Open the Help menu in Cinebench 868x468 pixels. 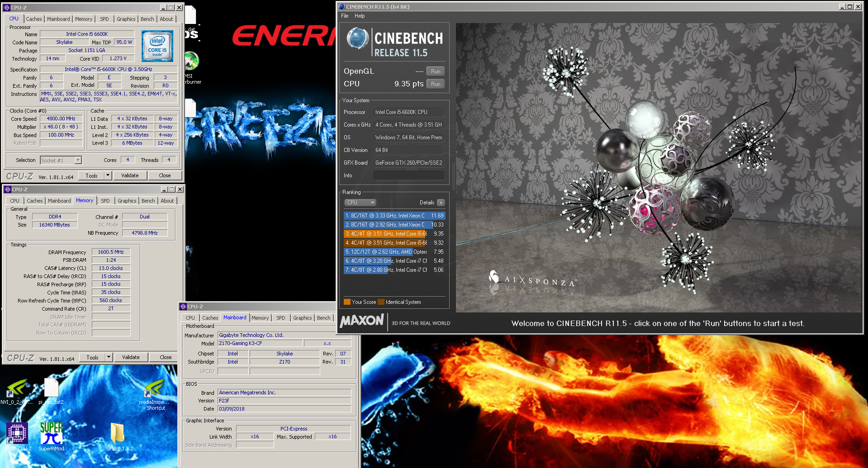(x=360, y=16)
